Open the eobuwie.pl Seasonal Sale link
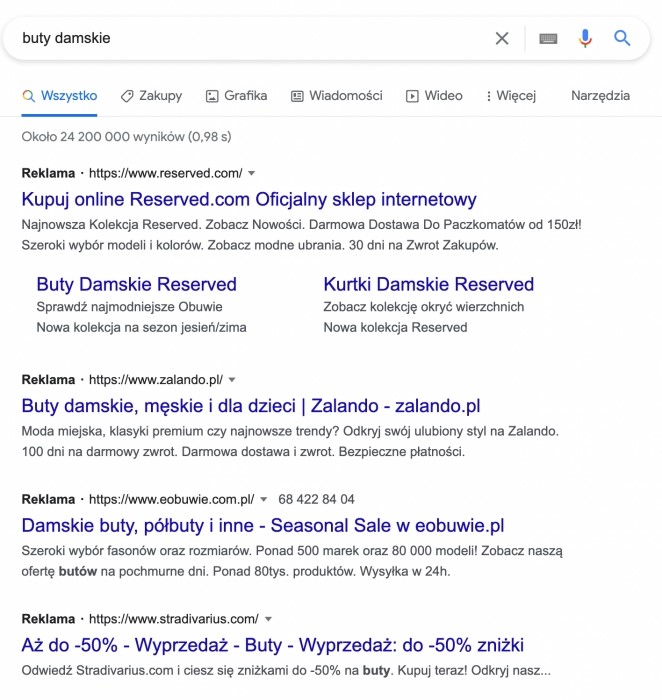This screenshot has width=662, height=700. (263, 526)
